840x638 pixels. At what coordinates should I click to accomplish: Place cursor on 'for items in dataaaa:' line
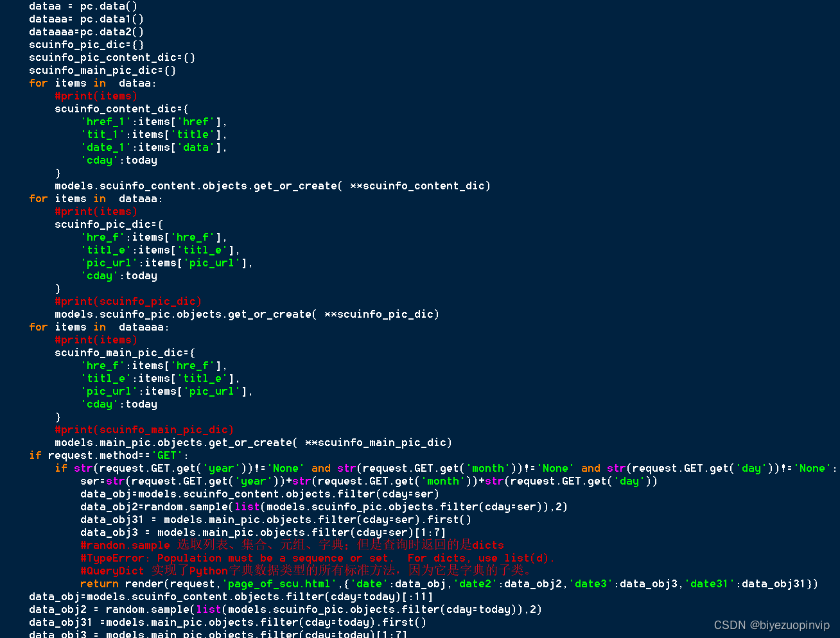tap(100, 327)
